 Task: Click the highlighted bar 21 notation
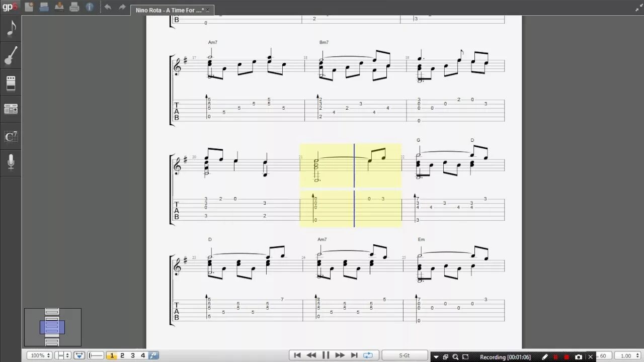[x=351, y=165]
